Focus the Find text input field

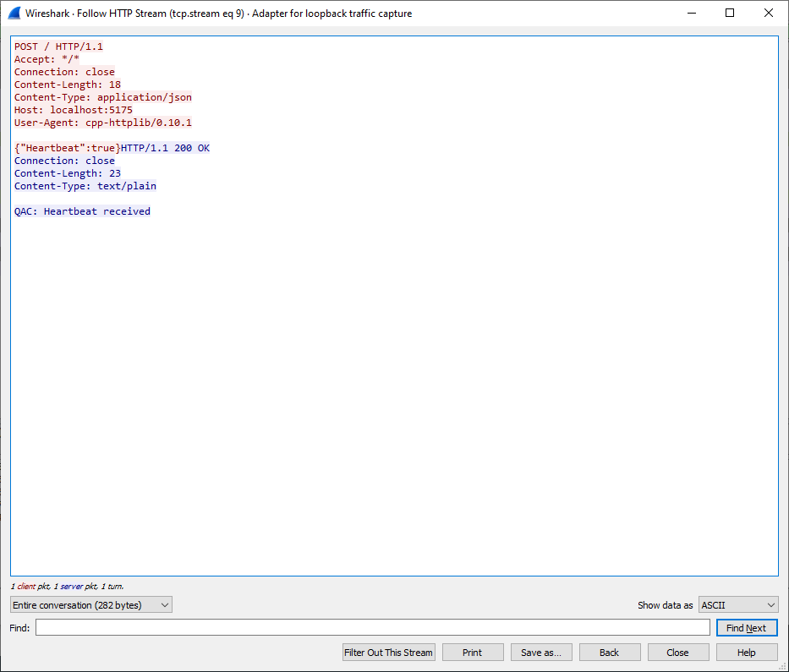pos(372,628)
